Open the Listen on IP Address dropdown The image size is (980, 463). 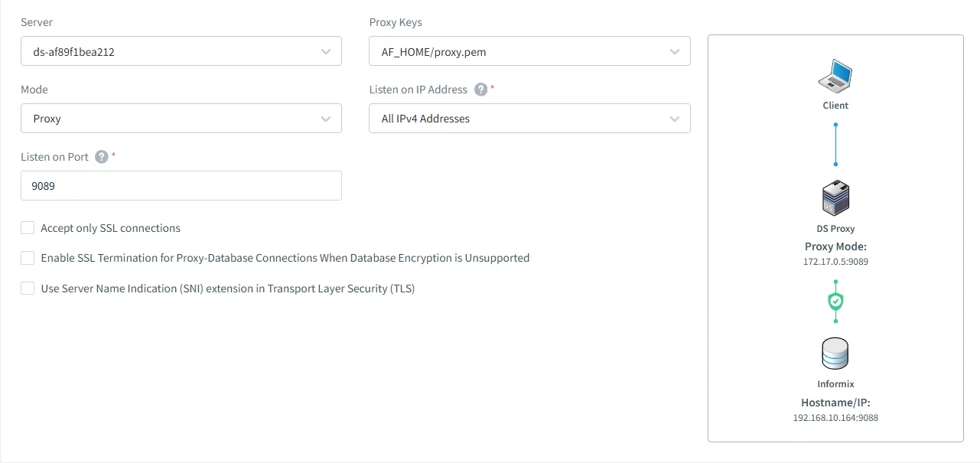pyautogui.click(x=675, y=118)
